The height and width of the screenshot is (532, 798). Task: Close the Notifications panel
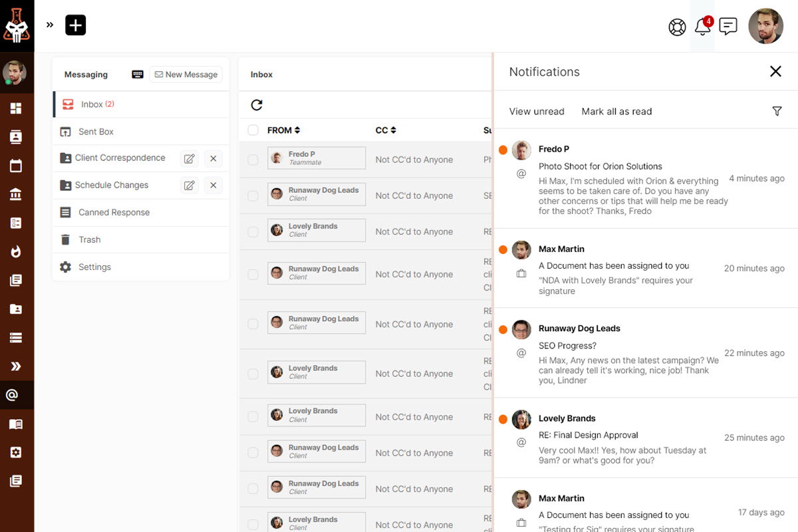tap(775, 72)
